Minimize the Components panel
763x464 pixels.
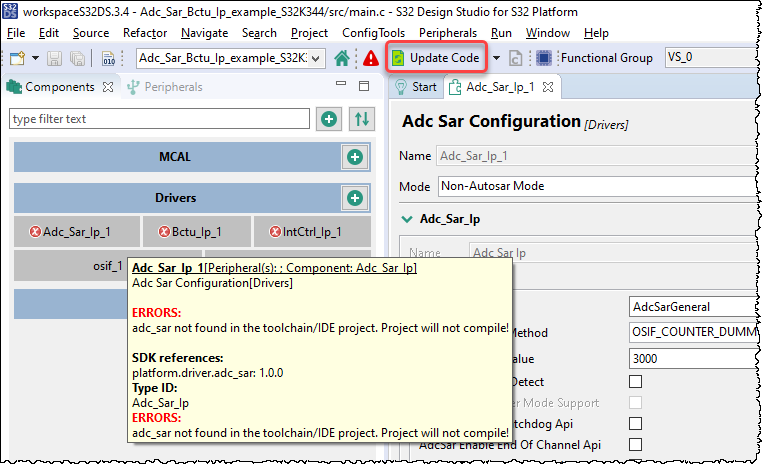pyautogui.click(x=341, y=84)
